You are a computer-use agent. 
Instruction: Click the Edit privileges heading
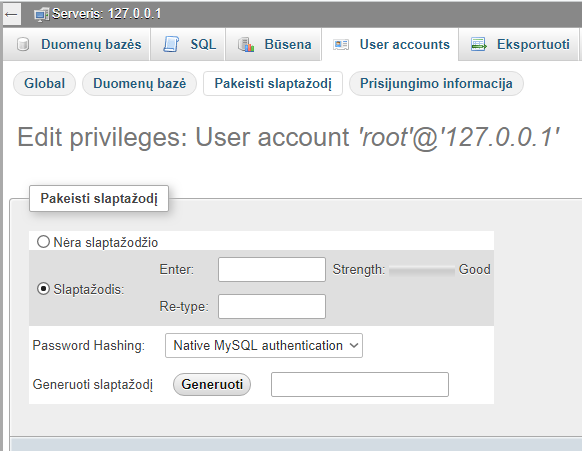288,137
